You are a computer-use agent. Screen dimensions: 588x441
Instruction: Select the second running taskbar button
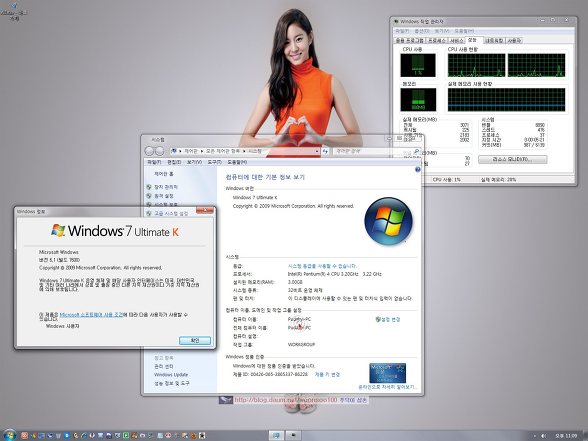tap(293, 436)
